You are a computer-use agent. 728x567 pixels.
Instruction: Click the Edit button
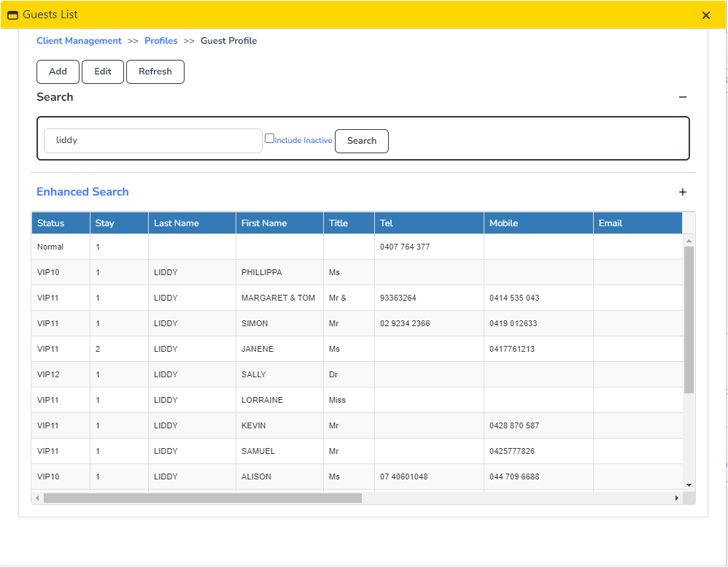103,72
